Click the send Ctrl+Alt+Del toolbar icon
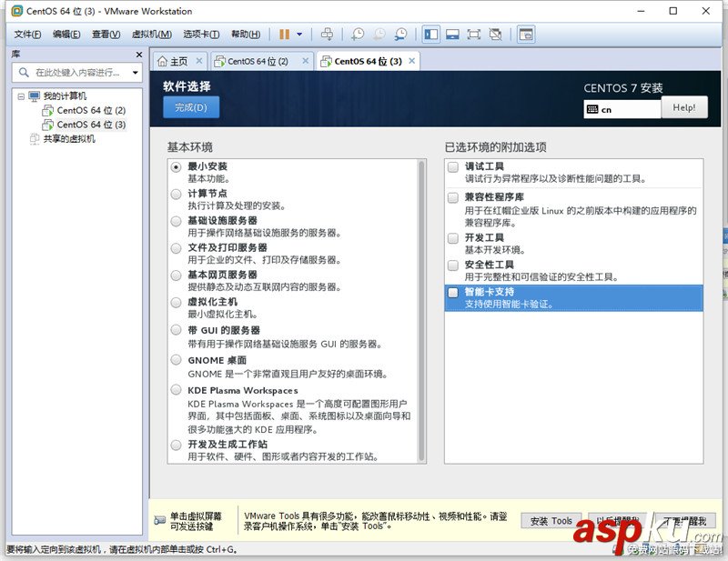Image resolution: width=728 pixels, height=561 pixels. pyautogui.click(x=328, y=35)
